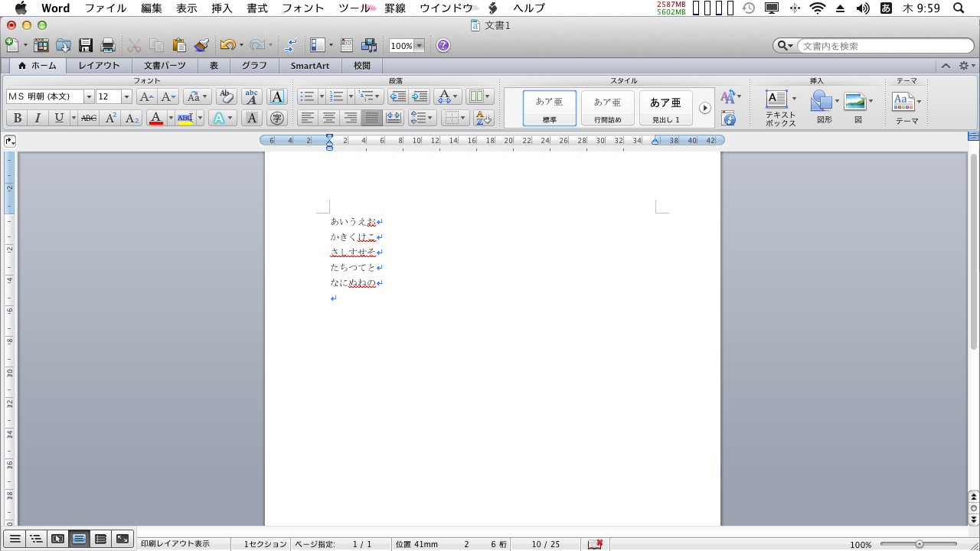Open the テーマ themes button

907,108
